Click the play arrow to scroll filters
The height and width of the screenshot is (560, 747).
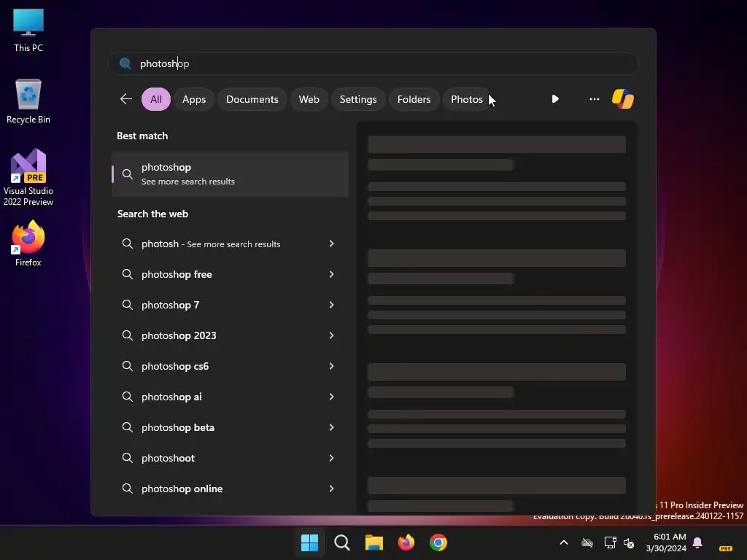555,99
